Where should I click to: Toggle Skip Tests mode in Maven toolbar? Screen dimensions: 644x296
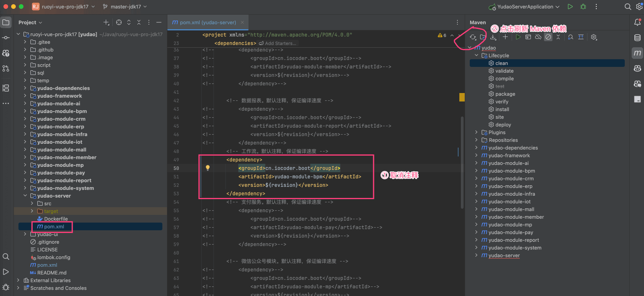point(548,37)
